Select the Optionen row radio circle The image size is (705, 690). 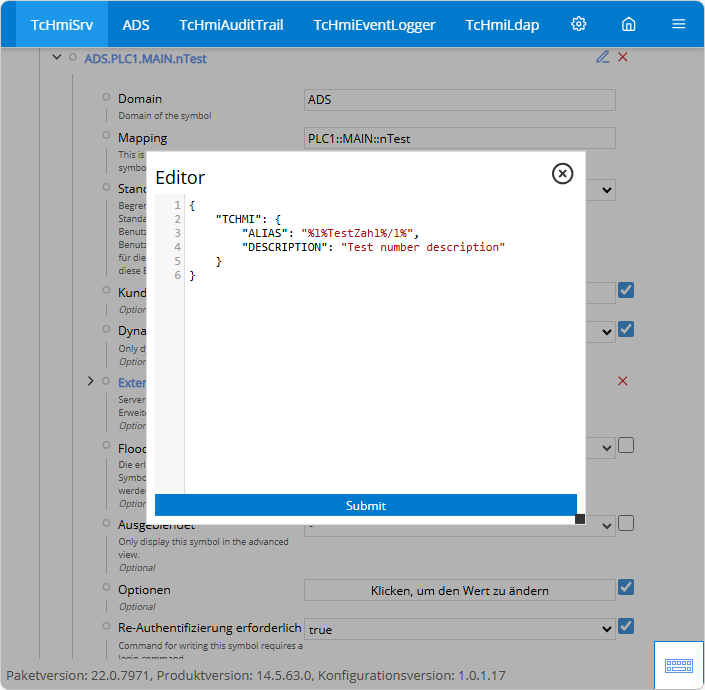[106, 587]
